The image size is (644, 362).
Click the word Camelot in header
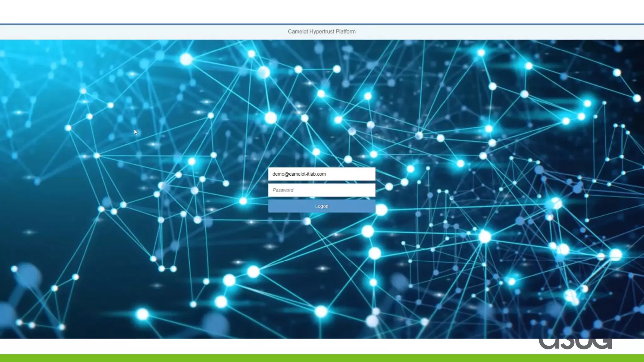click(x=298, y=31)
